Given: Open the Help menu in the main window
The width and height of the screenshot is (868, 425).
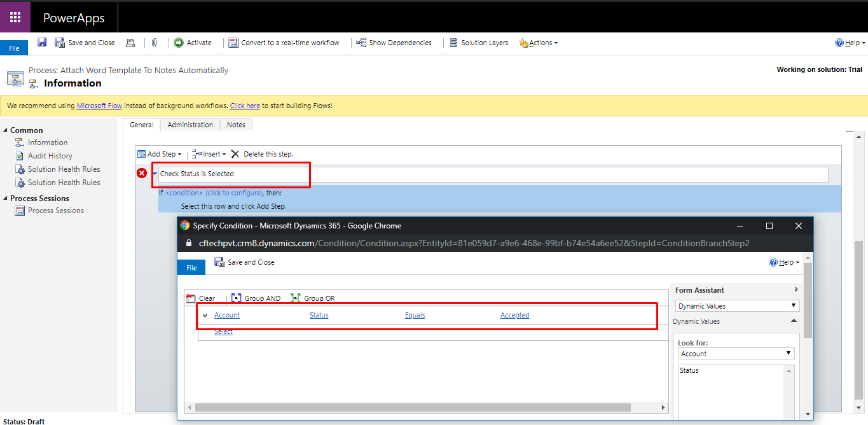Looking at the screenshot, I should [x=850, y=43].
